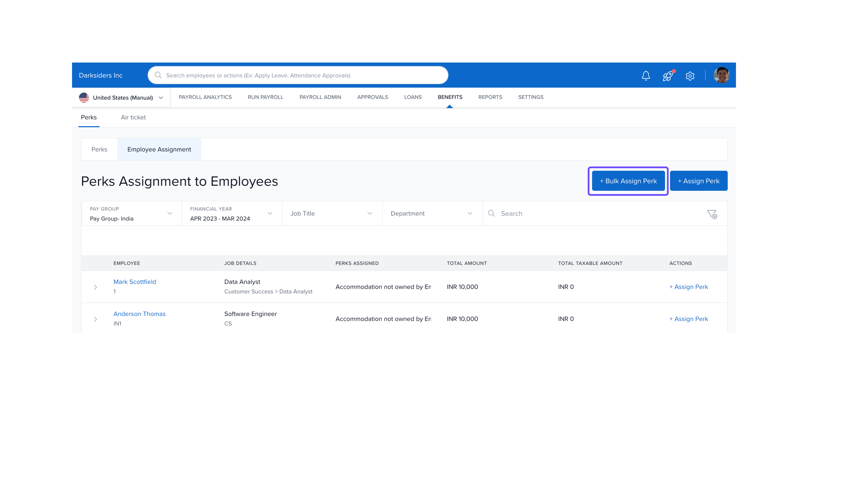Open the Department filter dropdown
Image resolution: width=868 pixels, height=488 pixels.
tap(432, 214)
